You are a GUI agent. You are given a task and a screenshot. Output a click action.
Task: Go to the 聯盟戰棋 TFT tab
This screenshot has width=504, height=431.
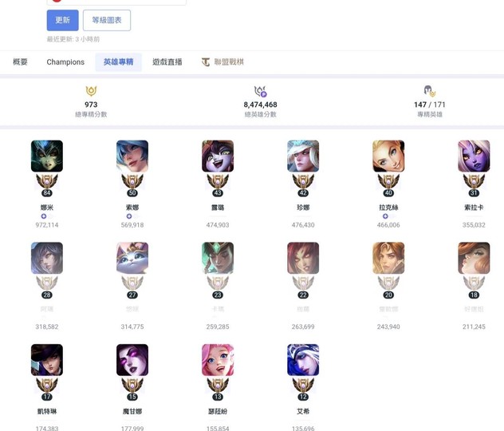(x=222, y=62)
